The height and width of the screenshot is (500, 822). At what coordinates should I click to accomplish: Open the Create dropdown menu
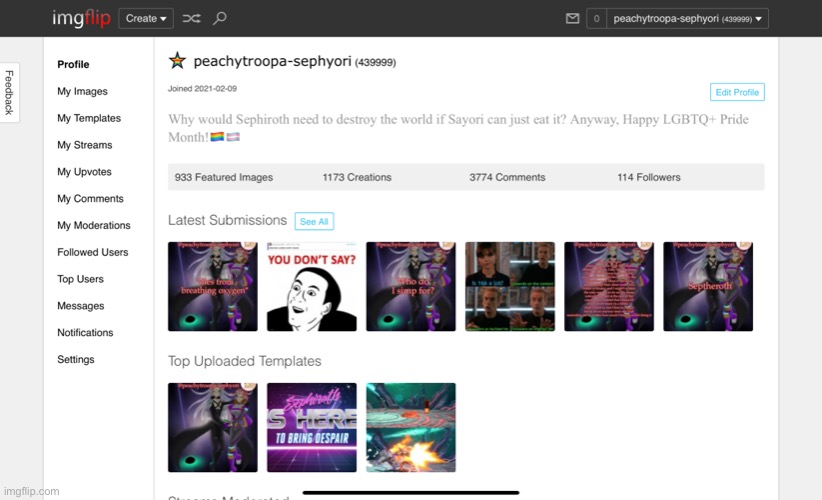pos(146,18)
